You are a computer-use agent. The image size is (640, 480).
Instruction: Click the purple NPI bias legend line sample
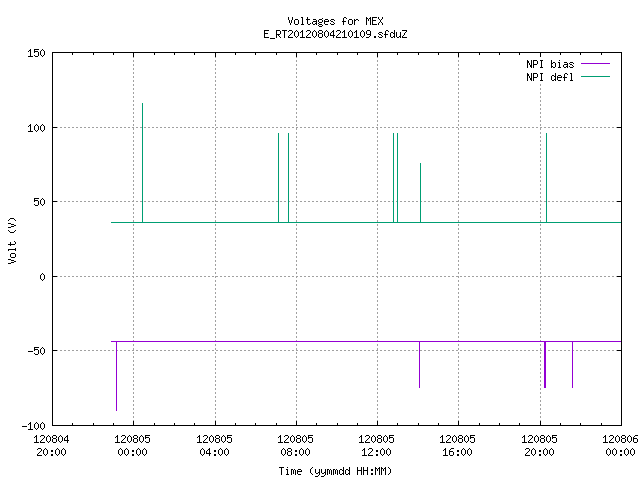point(595,64)
